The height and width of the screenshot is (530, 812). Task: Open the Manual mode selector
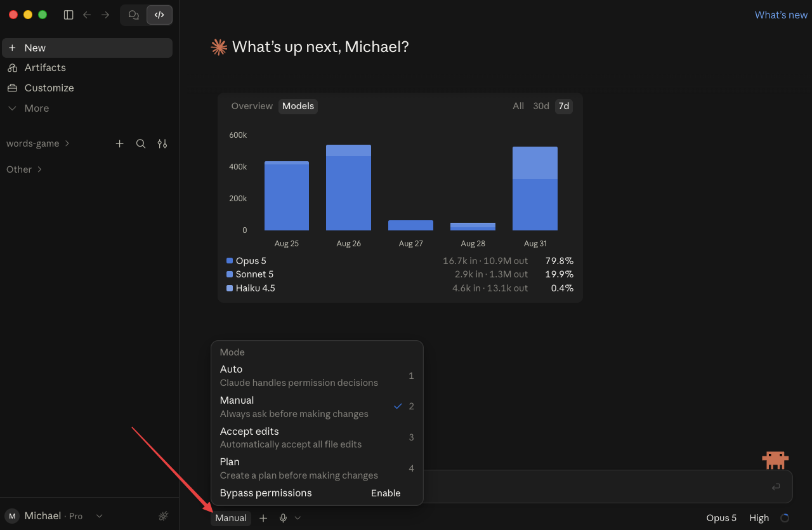coord(231,518)
